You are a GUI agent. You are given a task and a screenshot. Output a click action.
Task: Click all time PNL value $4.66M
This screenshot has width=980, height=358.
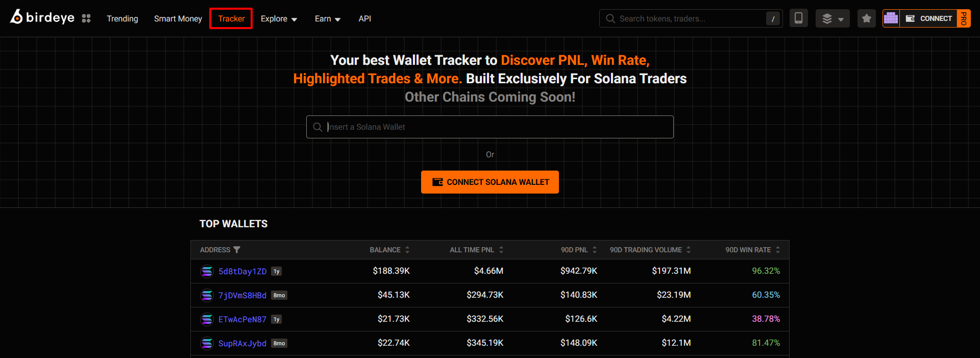(x=488, y=271)
